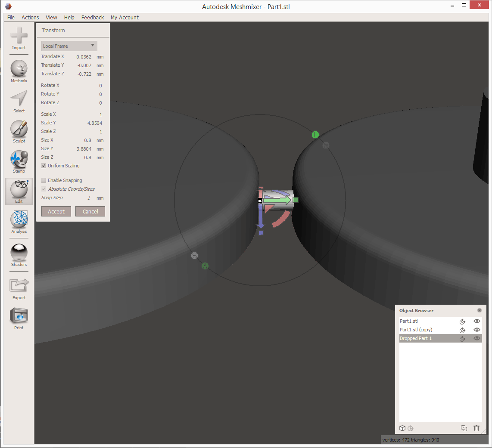Image resolution: width=492 pixels, height=448 pixels.
Task: Click the Accept button
Action: 56,211
